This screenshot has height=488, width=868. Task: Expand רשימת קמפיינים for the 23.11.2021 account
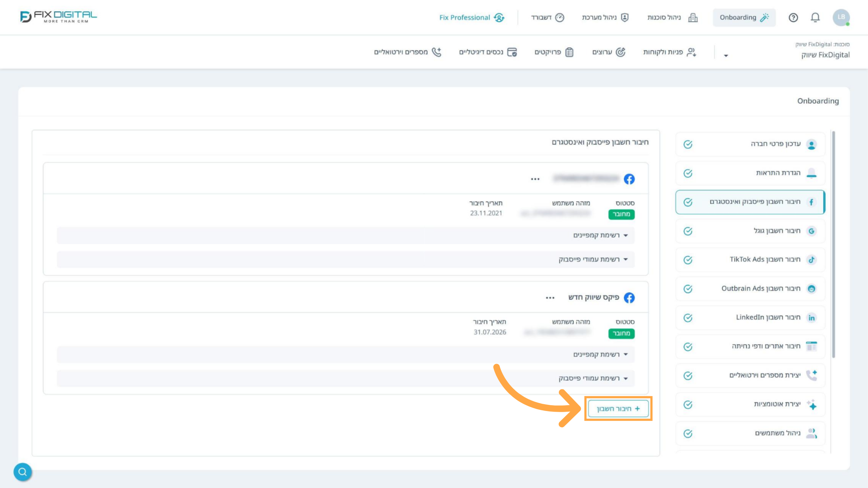click(345, 235)
